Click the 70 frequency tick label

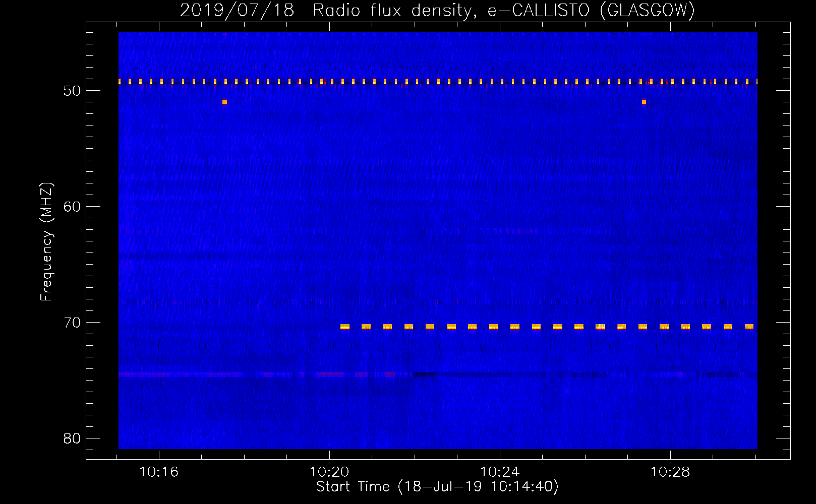pos(72,323)
